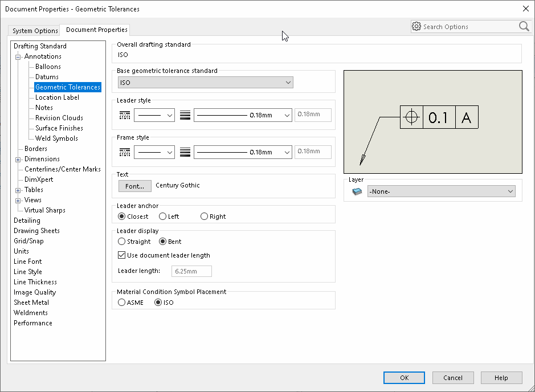Collapse the Annotations tree node
The height and width of the screenshot is (392, 535).
[18, 57]
